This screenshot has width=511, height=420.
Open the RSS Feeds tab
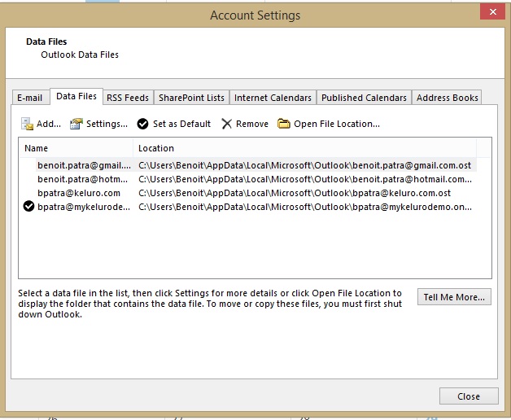(128, 98)
